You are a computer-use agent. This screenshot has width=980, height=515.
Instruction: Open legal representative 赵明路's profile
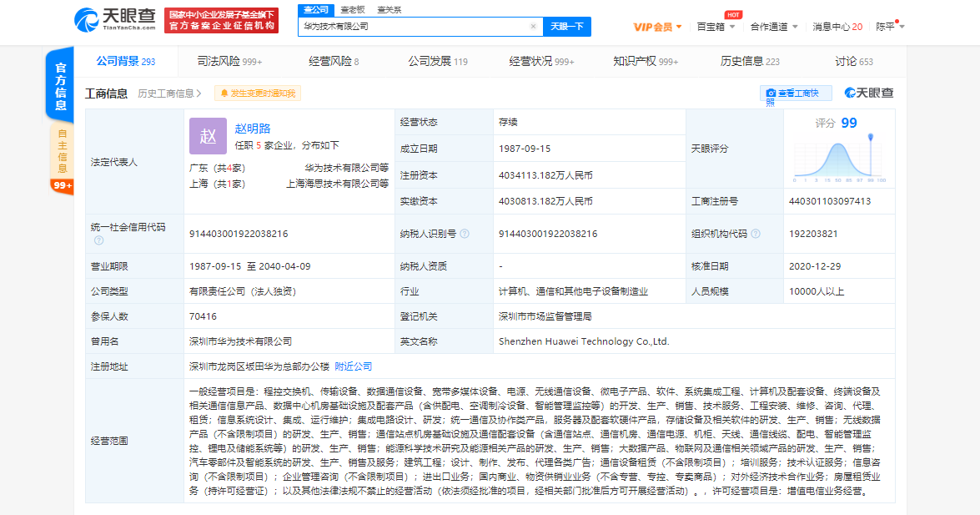pyautogui.click(x=253, y=129)
